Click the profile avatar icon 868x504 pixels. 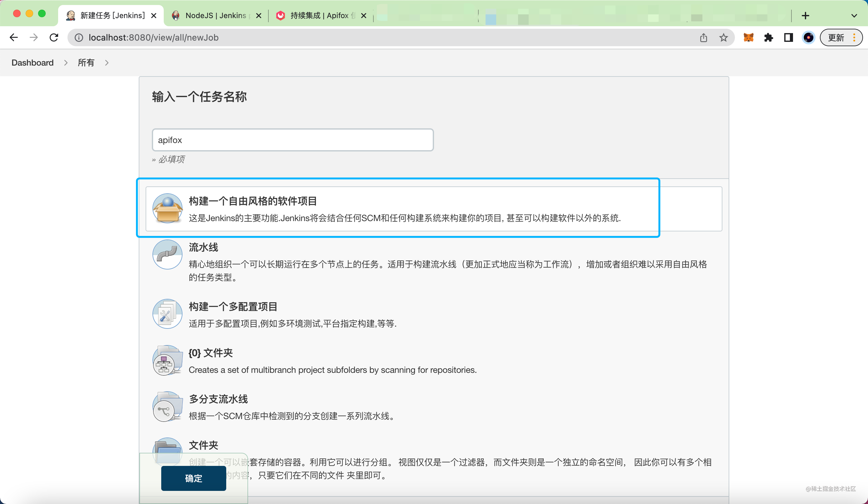808,37
